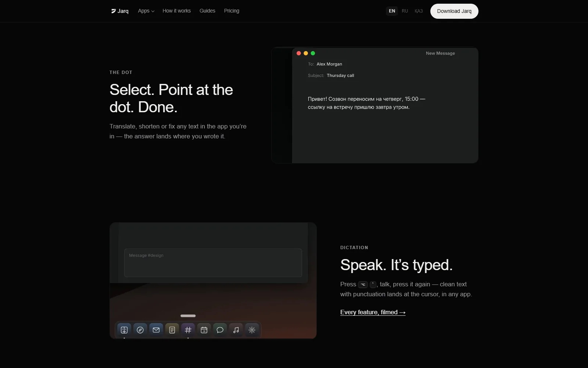The image size is (588, 368).
Task: Click the heading "Select. Point at the dot. Done."
Action: coord(171,98)
